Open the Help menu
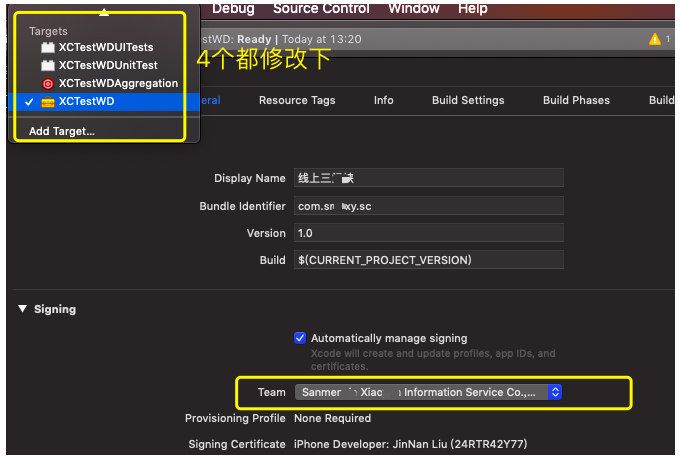 tap(473, 8)
